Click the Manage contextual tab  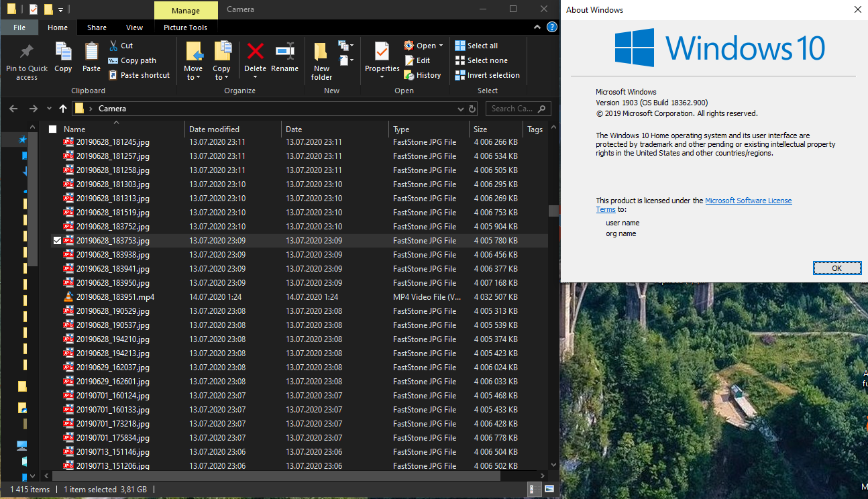point(186,11)
